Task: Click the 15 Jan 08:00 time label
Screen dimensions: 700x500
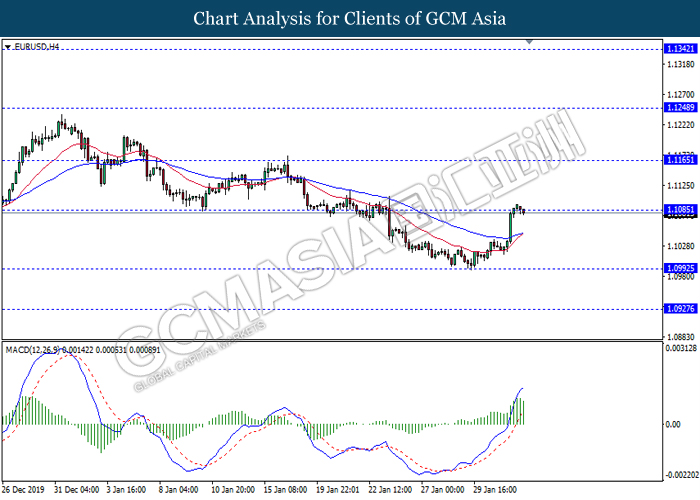Action: (285, 490)
